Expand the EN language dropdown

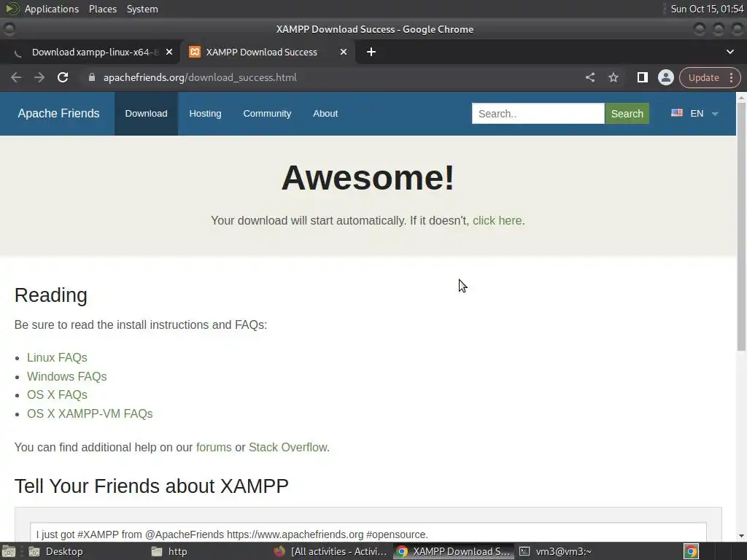(715, 114)
